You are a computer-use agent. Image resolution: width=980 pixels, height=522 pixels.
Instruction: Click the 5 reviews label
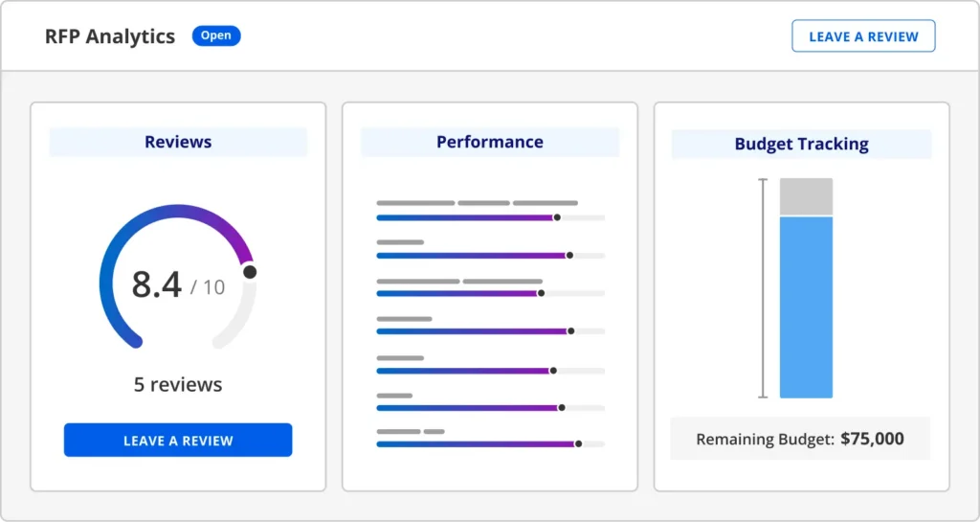pyautogui.click(x=178, y=384)
